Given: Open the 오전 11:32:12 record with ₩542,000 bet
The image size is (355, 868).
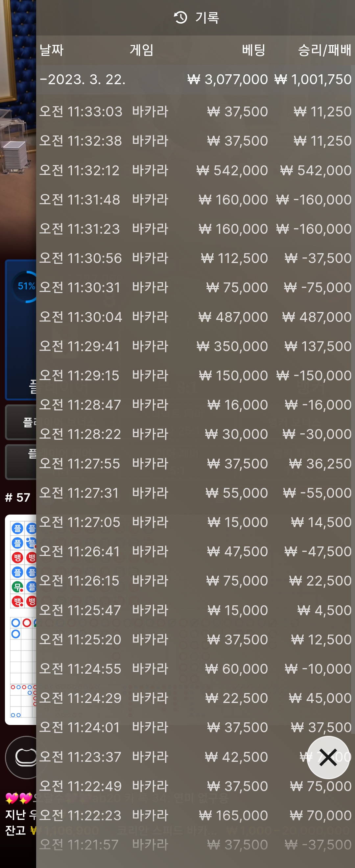Looking at the screenshot, I should click(x=195, y=170).
